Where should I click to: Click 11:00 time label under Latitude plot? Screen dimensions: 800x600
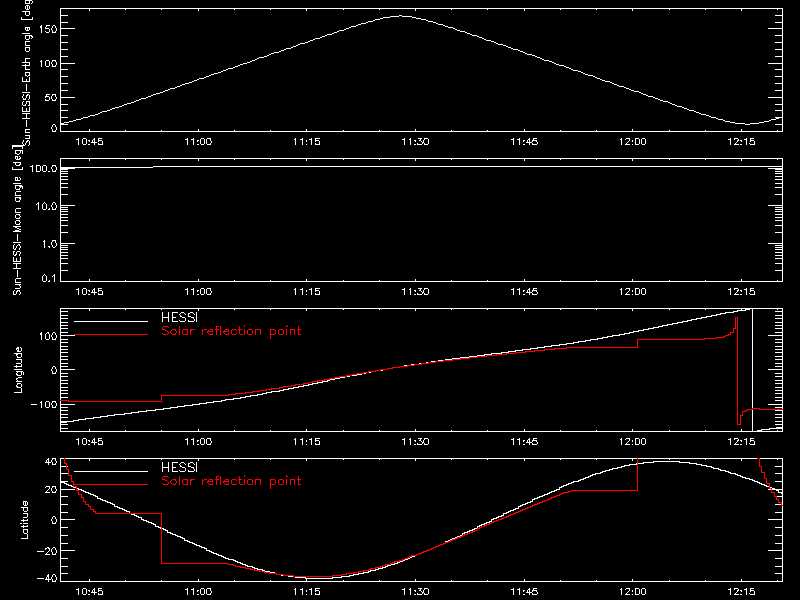(198, 592)
